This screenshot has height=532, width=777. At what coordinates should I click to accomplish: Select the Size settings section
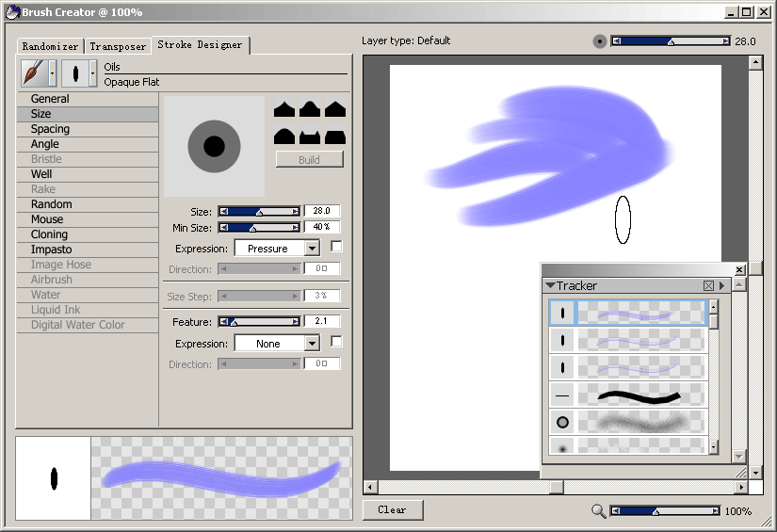(88, 114)
